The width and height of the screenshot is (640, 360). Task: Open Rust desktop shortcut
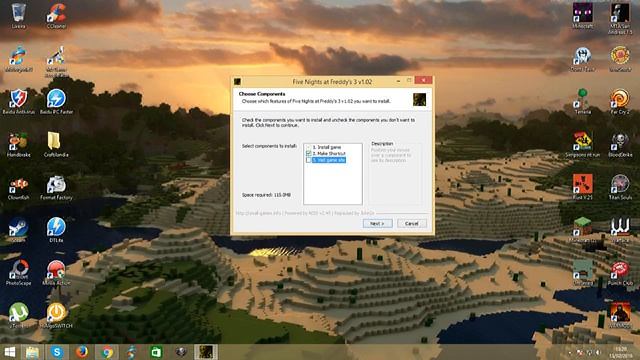pyautogui.click(x=582, y=187)
